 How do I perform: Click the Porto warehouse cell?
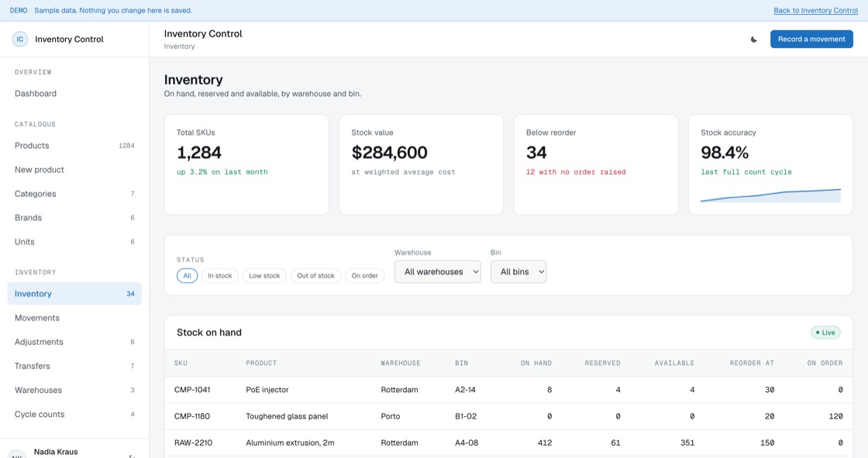click(x=391, y=416)
